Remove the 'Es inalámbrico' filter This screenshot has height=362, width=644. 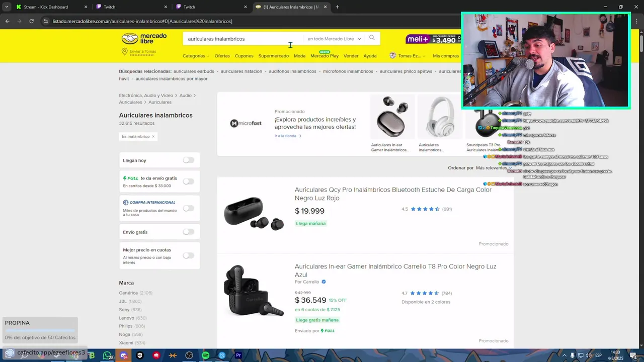(153, 136)
